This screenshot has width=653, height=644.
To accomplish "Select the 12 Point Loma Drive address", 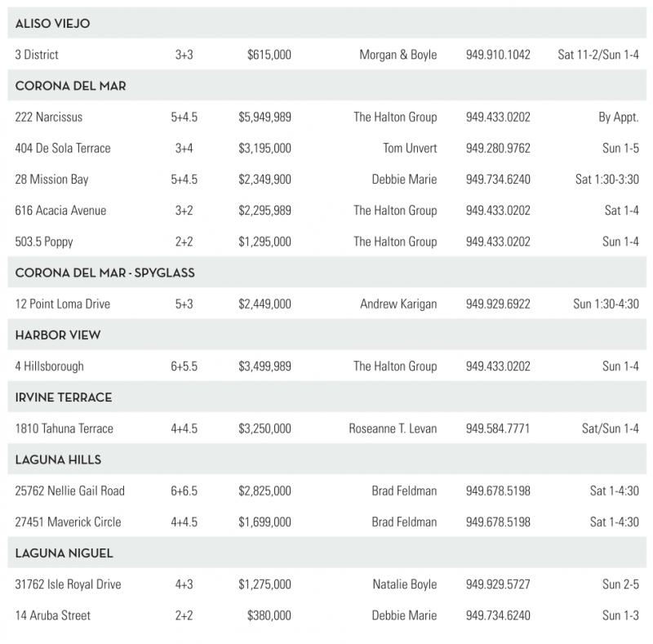I will pos(62,304).
